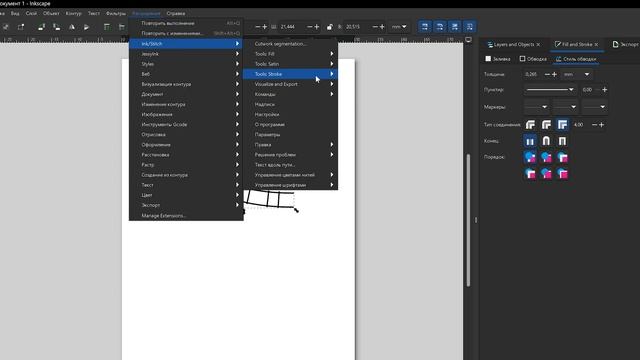Select fill, markers, stroke paint order
Viewport: 640px width, 360px height.
coord(562,157)
